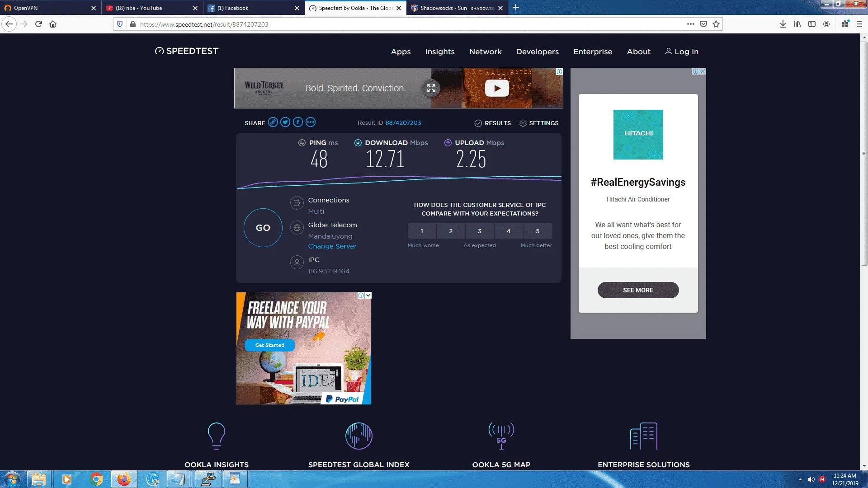Close the Speedtest by Ookla tab
The height and width of the screenshot is (488, 868).
[x=399, y=8]
